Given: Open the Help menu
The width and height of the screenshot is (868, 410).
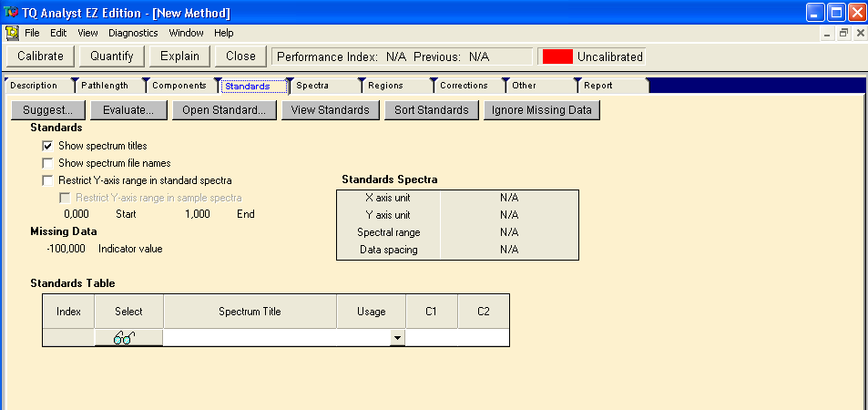Looking at the screenshot, I should [224, 33].
